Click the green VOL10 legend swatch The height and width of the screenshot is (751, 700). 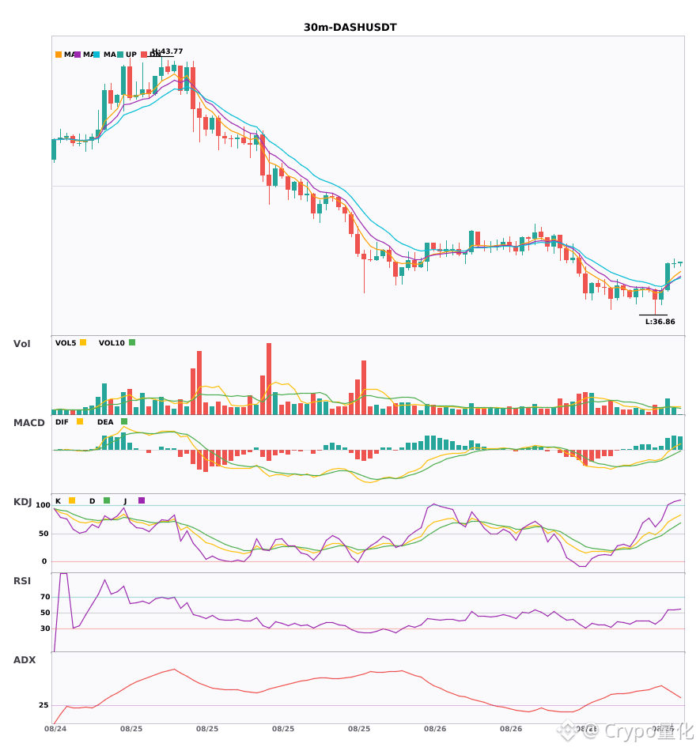[132, 342]
